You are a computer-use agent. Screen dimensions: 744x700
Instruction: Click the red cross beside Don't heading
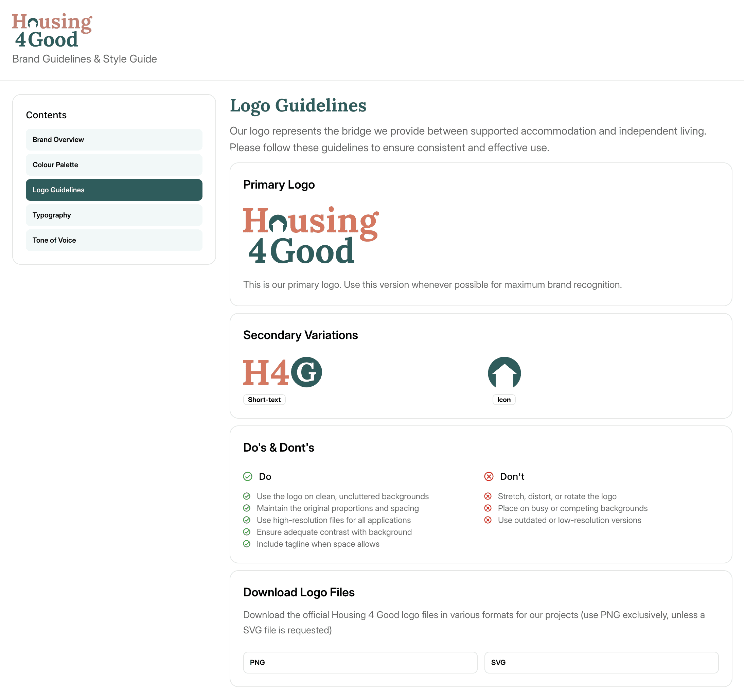point(489,476)
